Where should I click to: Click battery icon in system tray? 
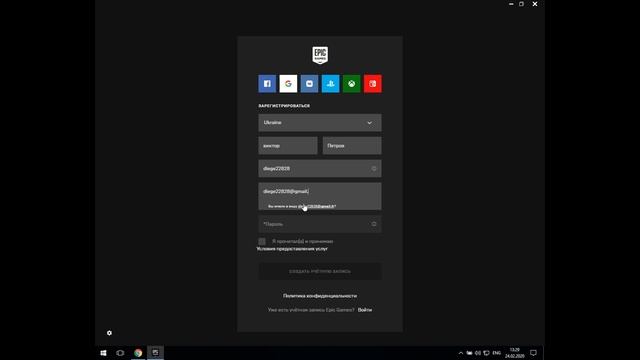[x=469, y=353]
